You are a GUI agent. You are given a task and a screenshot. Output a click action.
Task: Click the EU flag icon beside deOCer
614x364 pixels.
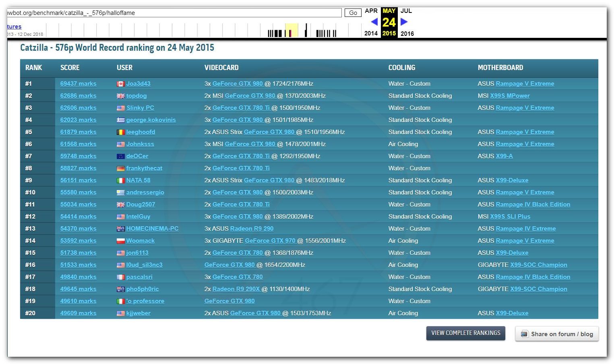120,156
